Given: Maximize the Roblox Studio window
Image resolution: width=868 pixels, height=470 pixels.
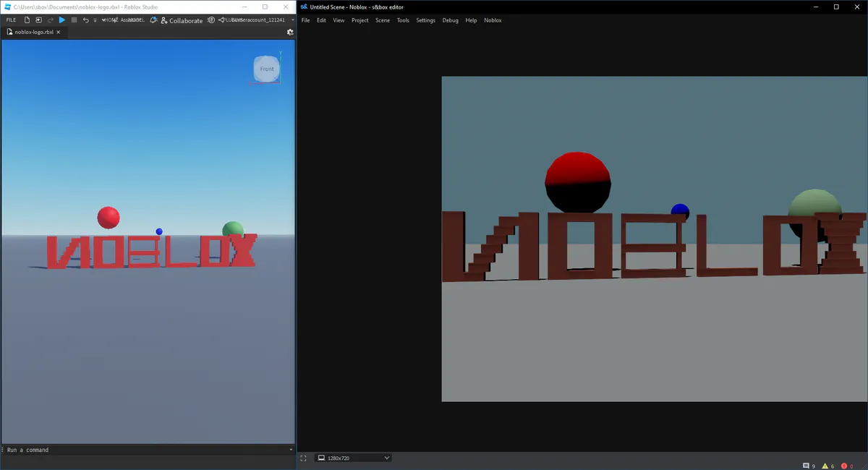Looking at the screenshot, I should (265, 7).
